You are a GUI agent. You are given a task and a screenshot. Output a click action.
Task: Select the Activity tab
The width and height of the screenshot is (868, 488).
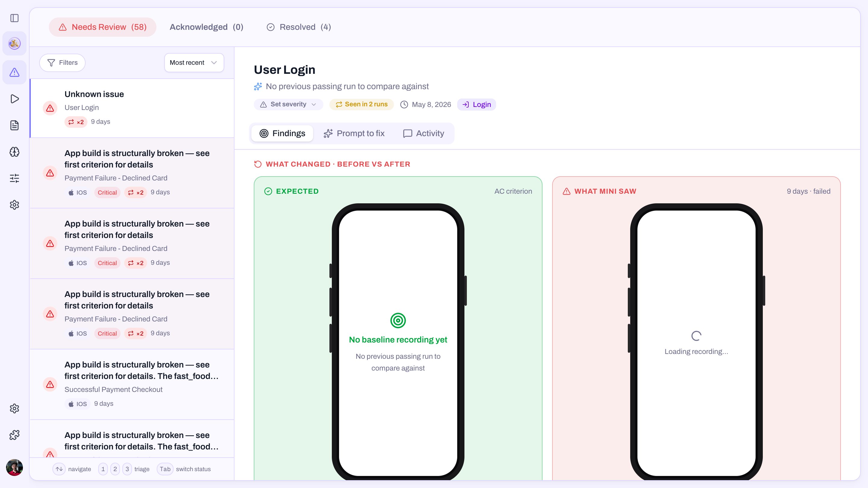pos(423,133)
